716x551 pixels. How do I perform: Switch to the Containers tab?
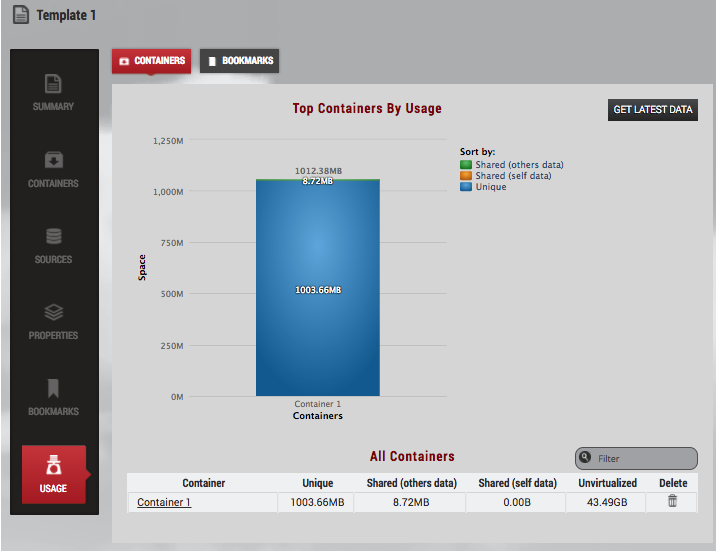(x=151, y=61)
